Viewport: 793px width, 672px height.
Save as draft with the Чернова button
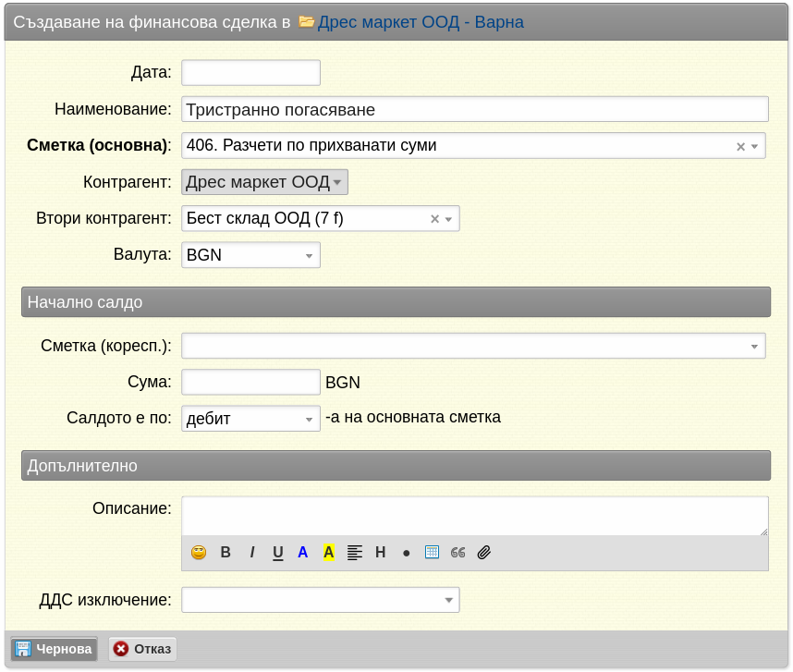tap(55, 649)
